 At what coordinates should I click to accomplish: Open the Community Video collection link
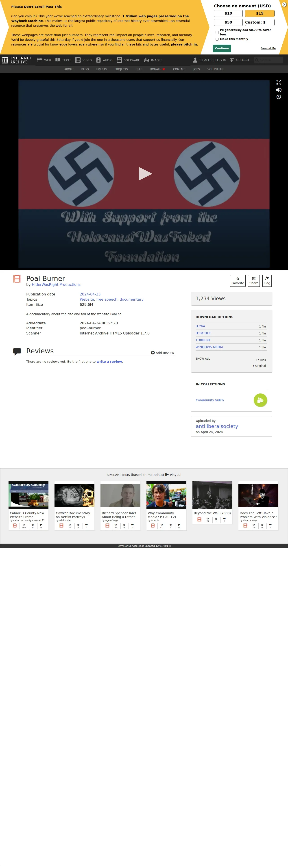point(210,400)
